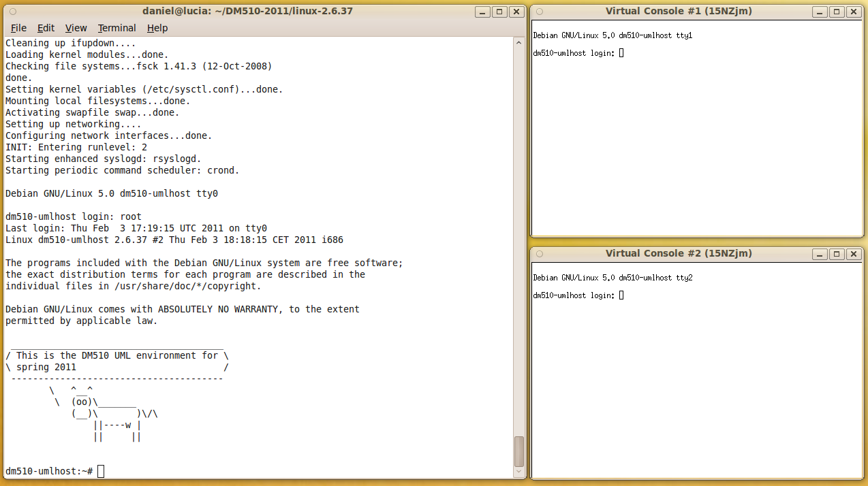Viewport: 868px width, 486px height.
Task: Click the terminal scrollbar thumb
Action: pos(518,453)
